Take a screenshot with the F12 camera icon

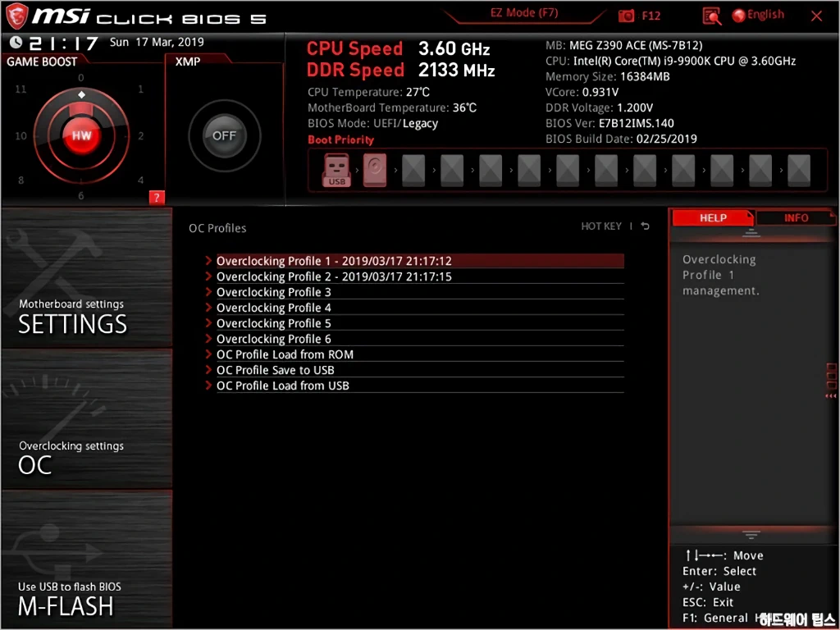point(626,16)
